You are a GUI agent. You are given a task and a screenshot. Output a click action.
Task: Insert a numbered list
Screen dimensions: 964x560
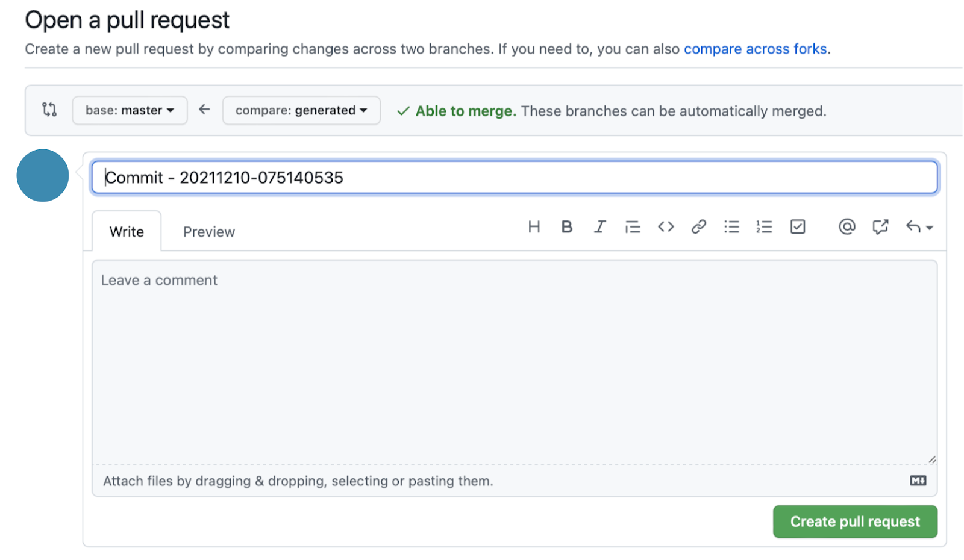764,227
